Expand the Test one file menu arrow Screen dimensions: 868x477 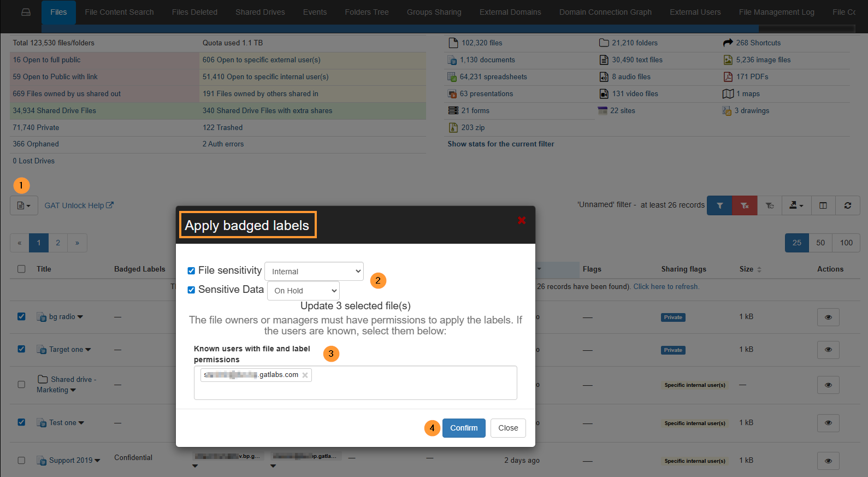(x=81, y=423)
